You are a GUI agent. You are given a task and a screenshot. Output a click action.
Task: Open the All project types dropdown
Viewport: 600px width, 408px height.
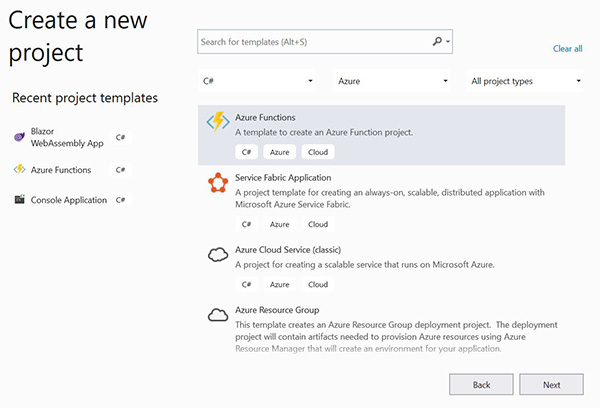(525, 81)
